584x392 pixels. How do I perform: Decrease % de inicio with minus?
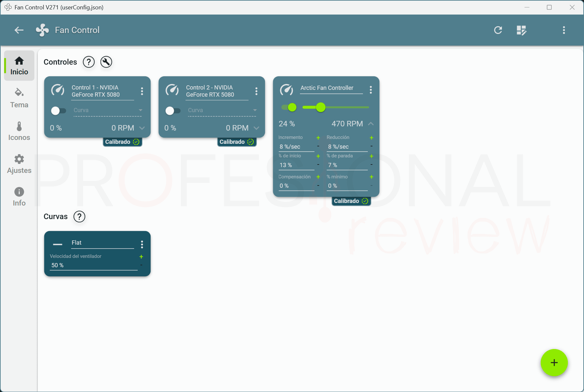pos(318,165)
